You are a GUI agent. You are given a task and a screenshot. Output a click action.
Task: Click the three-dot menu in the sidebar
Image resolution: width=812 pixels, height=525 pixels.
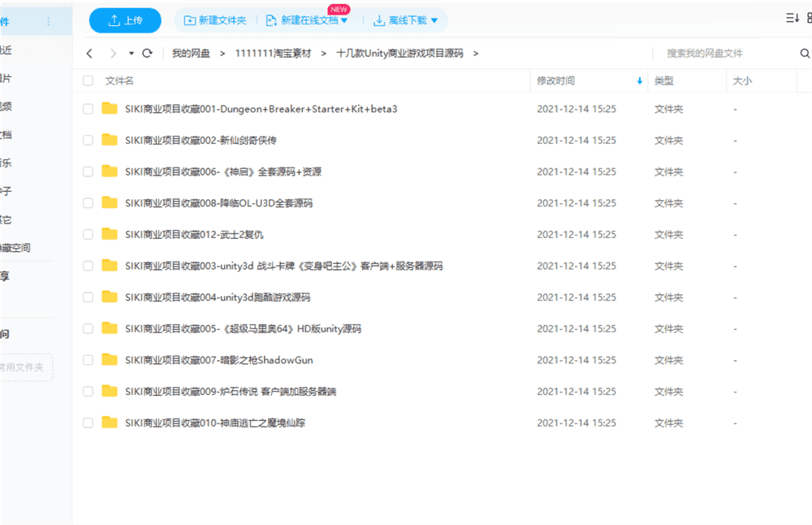pos(49,21)
